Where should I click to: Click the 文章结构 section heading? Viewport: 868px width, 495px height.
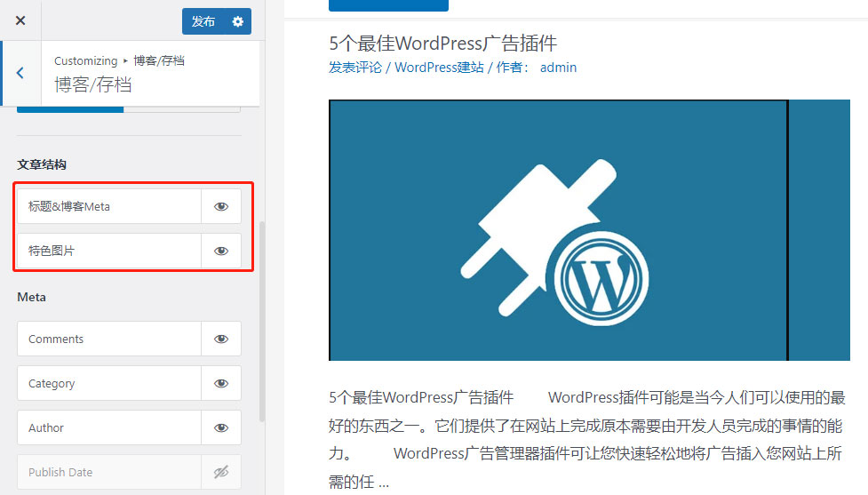click(42, 164)
